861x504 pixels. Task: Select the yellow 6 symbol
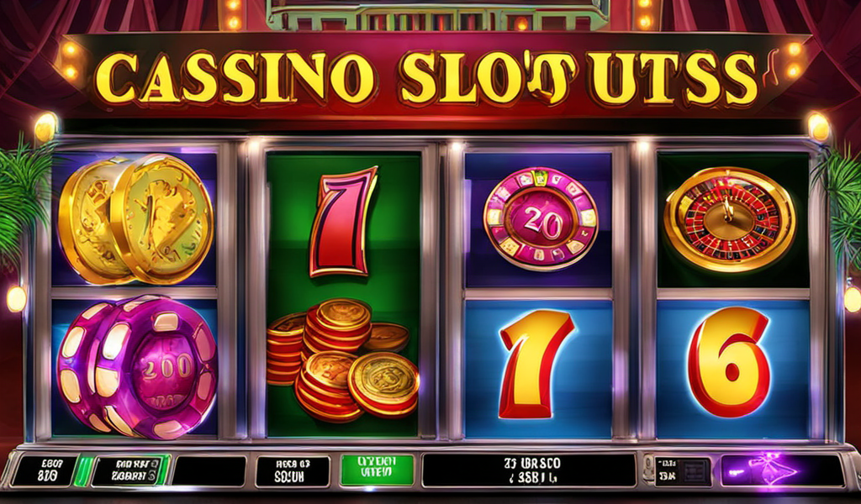[729, 362]
